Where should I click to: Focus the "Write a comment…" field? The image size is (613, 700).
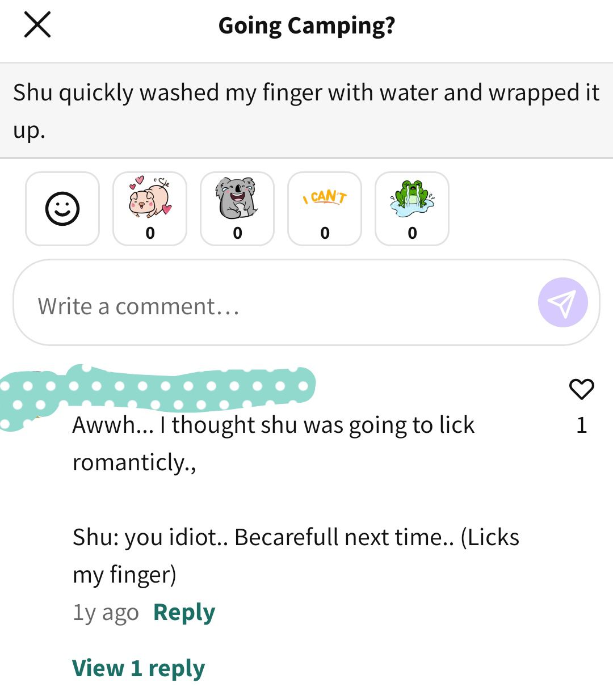pyautogui.click(x=306, y=302)
